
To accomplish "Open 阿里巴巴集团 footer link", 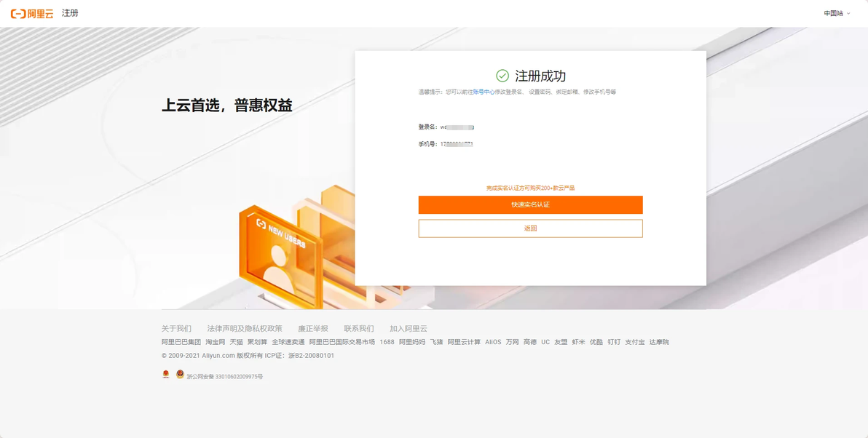I will (x=181, y=343).
